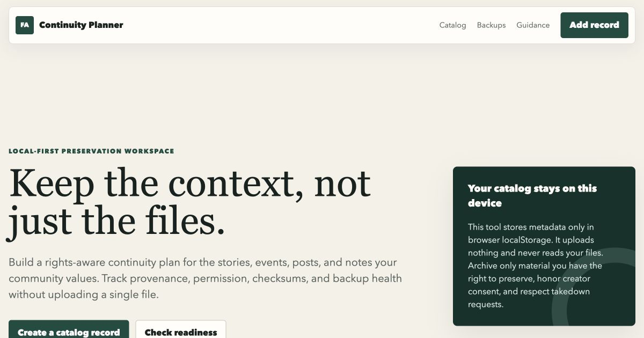
Task: Click the Check readiness button
Action: pos(181,329)
